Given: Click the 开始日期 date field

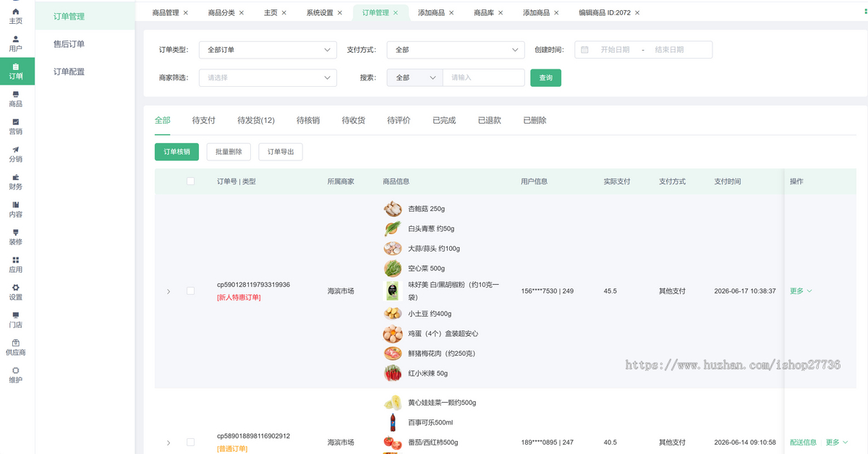Looking at the screenshot, I should point(615,50).
